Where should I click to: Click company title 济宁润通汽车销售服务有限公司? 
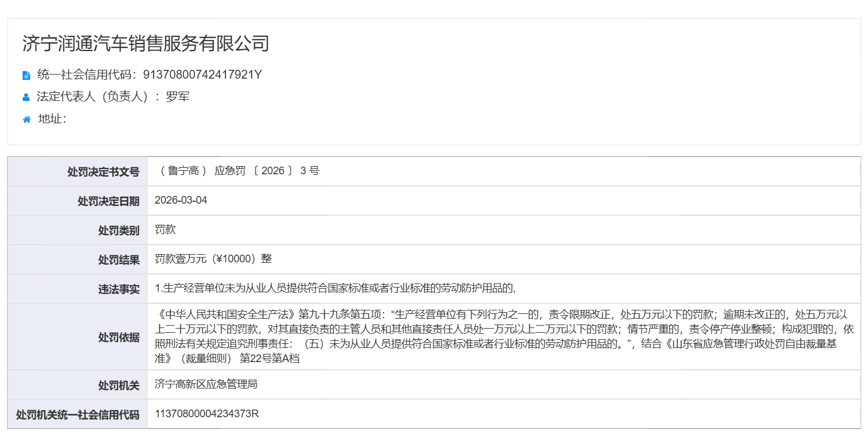146,43
